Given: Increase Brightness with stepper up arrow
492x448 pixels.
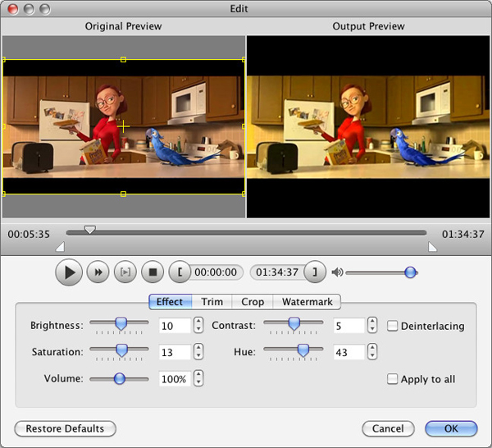Looking at the screenshot, I should pos(198,321).
